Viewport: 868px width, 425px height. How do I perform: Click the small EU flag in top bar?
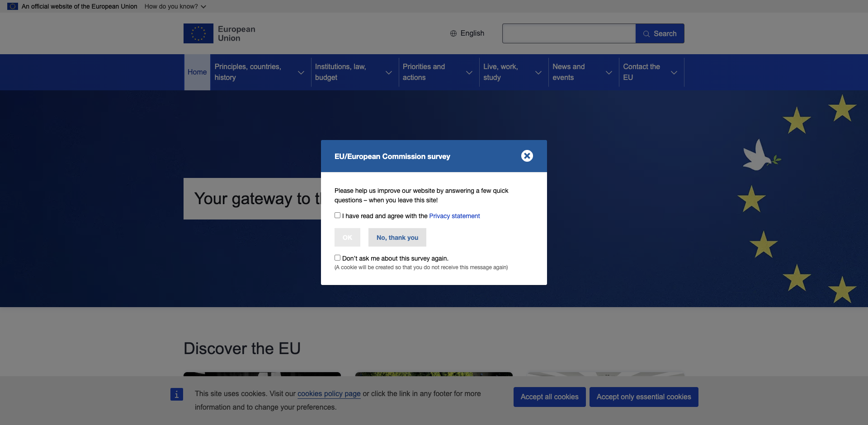pyautogui.click(x=13, y=6)
